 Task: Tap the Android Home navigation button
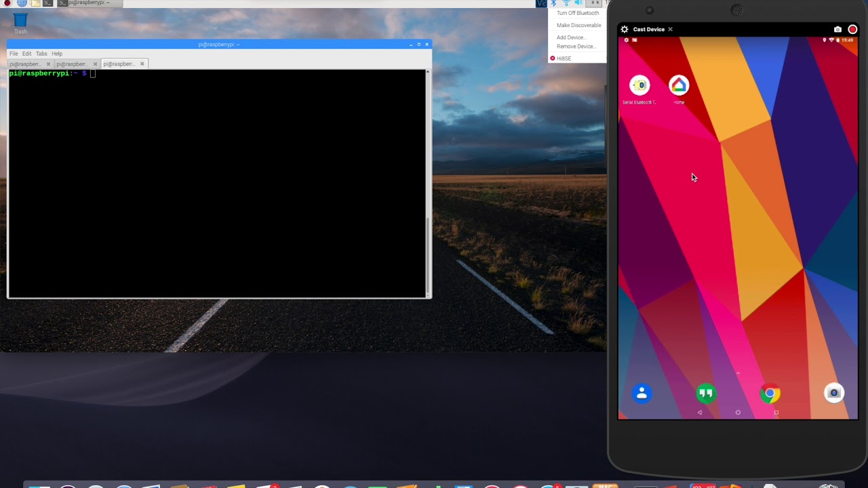[738, 412]
